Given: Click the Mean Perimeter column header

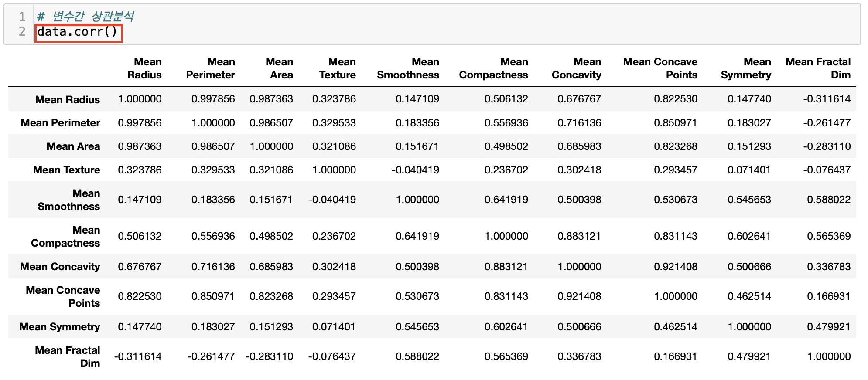Looking at the screenshot, I should coord(211,68).
